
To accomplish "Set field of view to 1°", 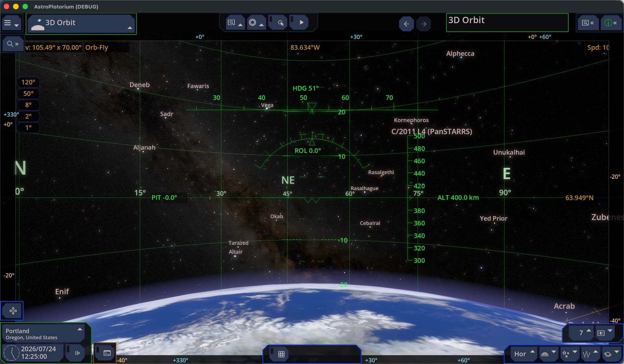I will click(28, 128).
